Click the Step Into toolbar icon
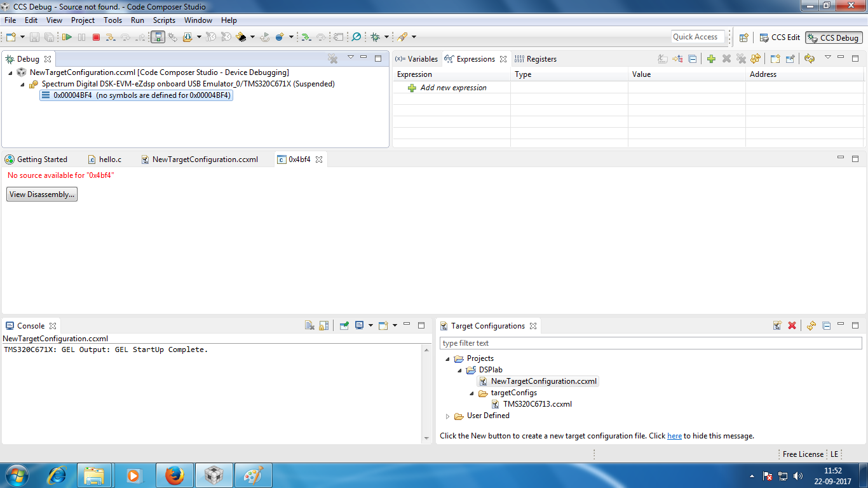Screen dimensions: 868x488 [111, 37]
